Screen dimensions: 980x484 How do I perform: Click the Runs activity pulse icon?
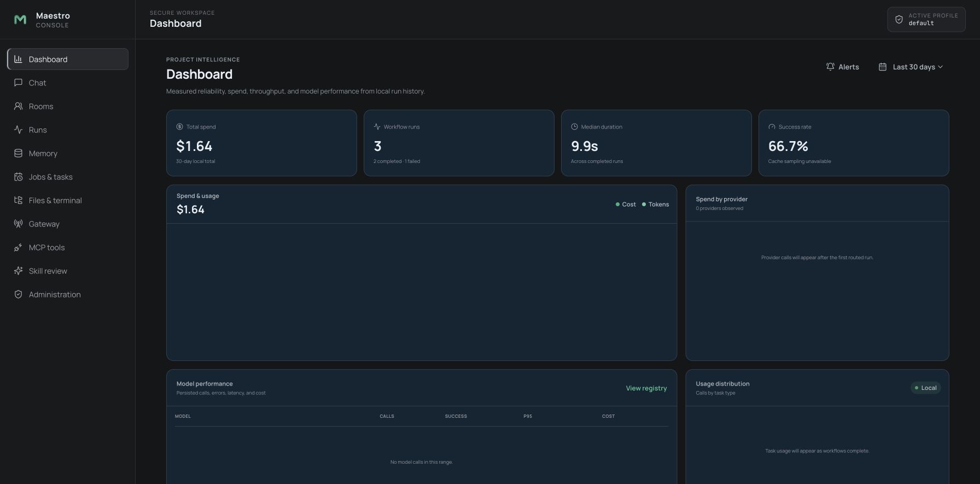point(18,130)
